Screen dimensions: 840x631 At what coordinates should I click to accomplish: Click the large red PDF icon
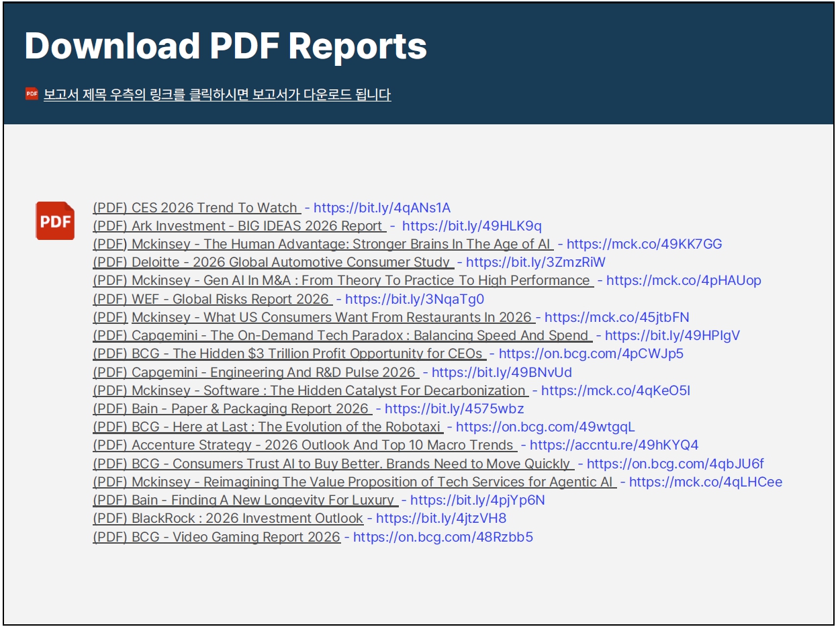[x=55, y=220]
